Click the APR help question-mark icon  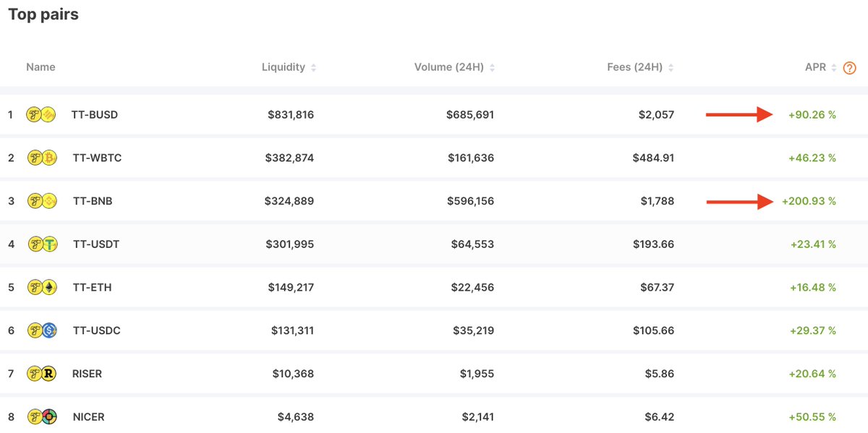tap(850, 68)
